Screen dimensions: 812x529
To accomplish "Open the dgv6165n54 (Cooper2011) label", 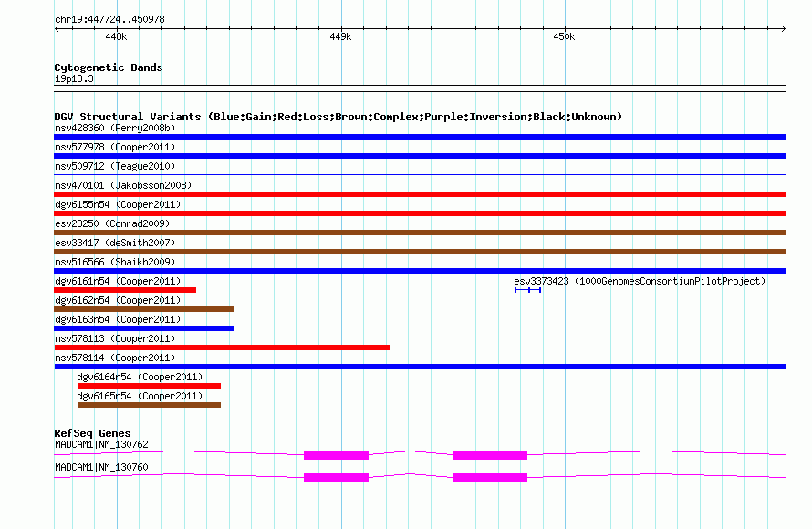I will pos(140,396).
